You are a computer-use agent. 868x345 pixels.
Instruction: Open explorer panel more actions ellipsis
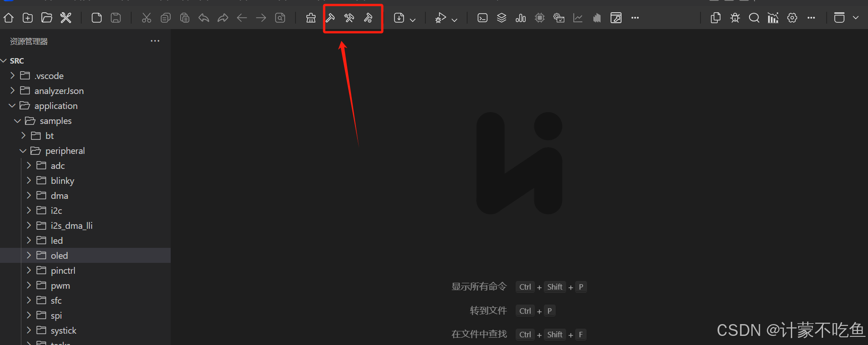pyautogui.click(x=155, y=41)
